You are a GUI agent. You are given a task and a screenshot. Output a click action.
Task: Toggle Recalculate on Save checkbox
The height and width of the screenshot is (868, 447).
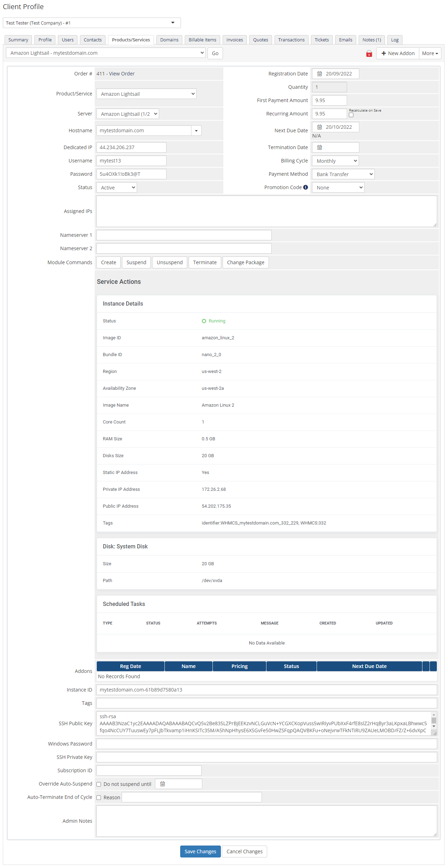point(351,115)
